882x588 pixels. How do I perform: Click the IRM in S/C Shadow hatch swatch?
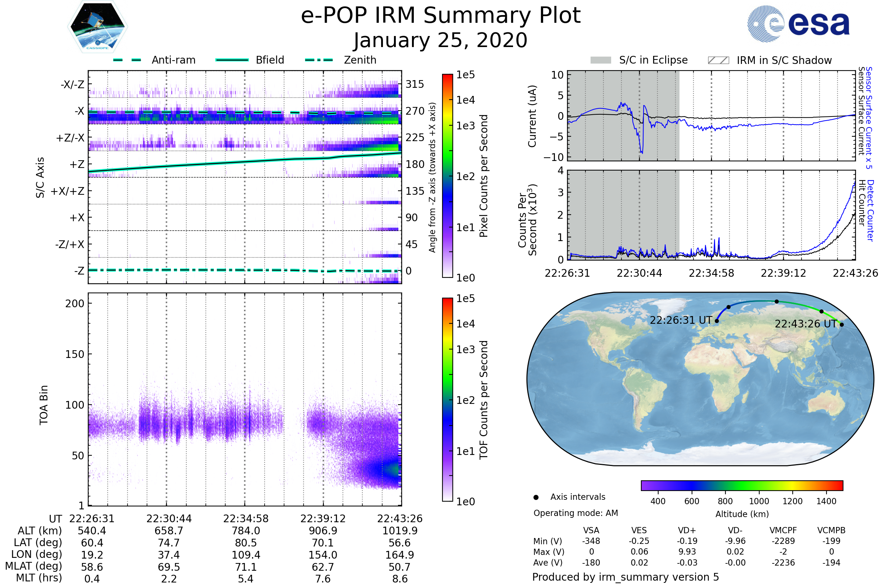(x=718, y=60)
